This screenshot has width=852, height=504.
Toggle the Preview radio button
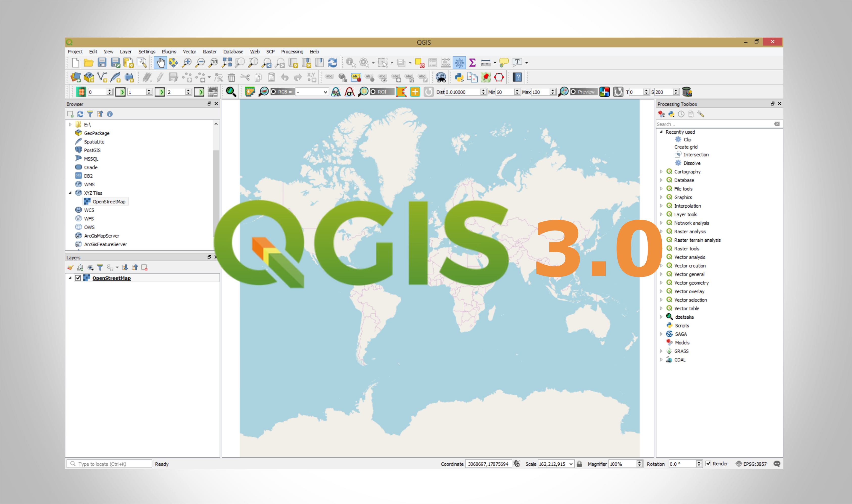pos(573,92)
